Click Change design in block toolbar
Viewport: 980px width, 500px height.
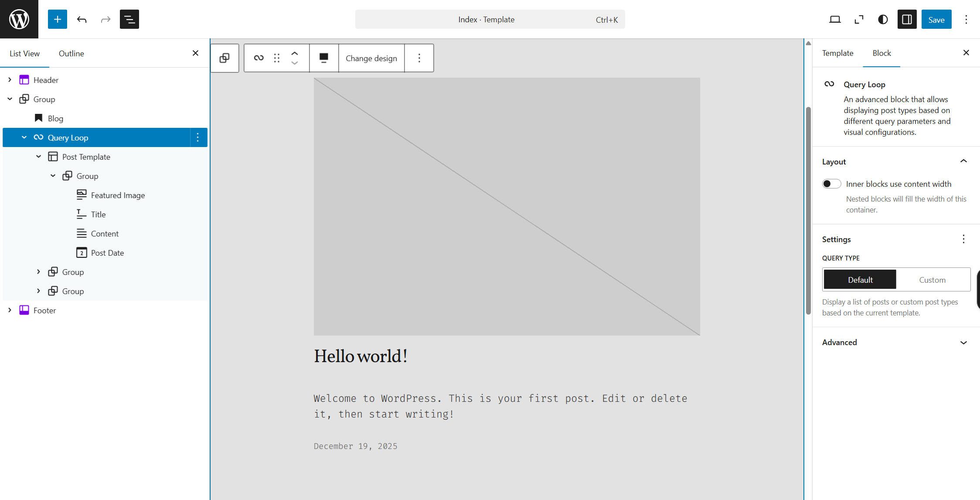pyautogui.click(x=371, y=58)
